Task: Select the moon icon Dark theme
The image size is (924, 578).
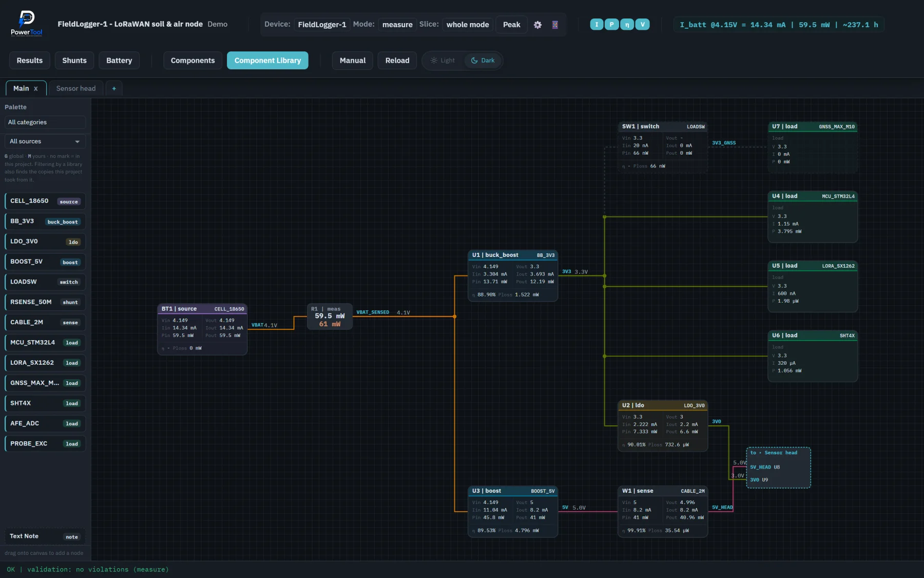Action: [474, 61]
